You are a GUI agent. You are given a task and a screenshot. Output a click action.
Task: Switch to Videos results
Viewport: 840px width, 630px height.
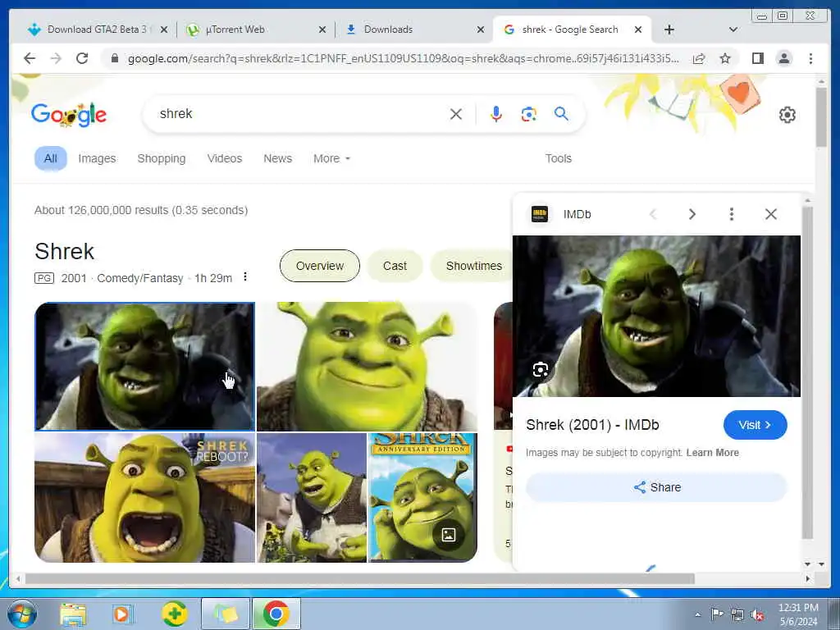[225, 158]
